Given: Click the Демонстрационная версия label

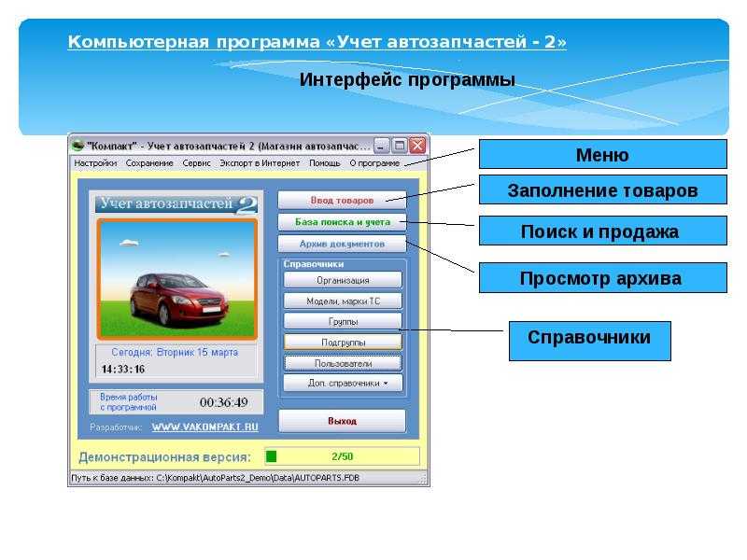Looking at the screenshot, I should [165, 457].
